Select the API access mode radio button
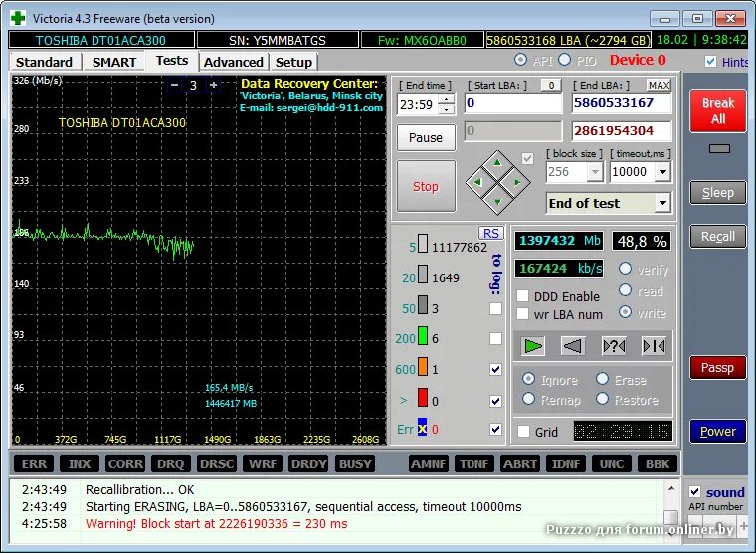The height and width of the screenshot is (553, 756). coord(520,60)
